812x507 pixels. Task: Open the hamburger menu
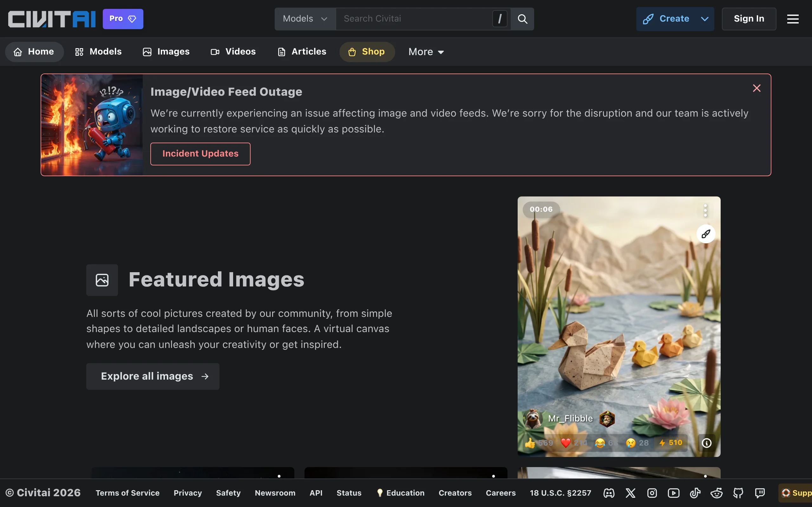tap(793, 19)
